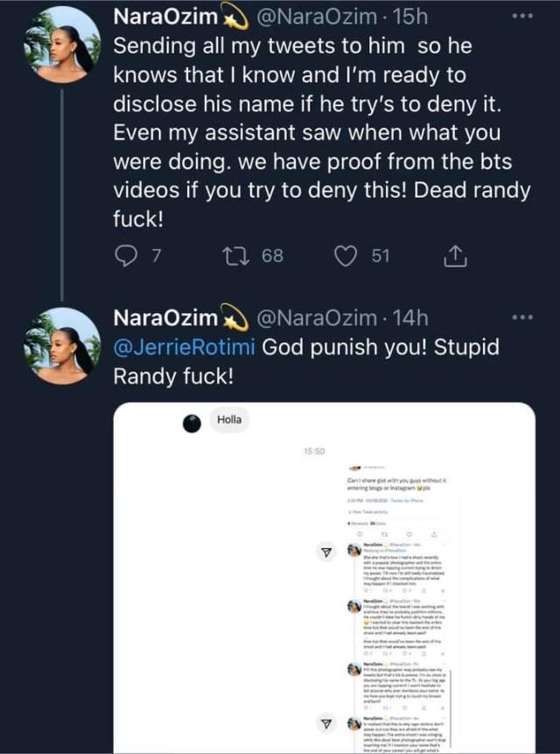Viewport: 560px width, 754px height.
Task: Open the second tweet's three-dot more menu
Action: (x=521, y=316)
